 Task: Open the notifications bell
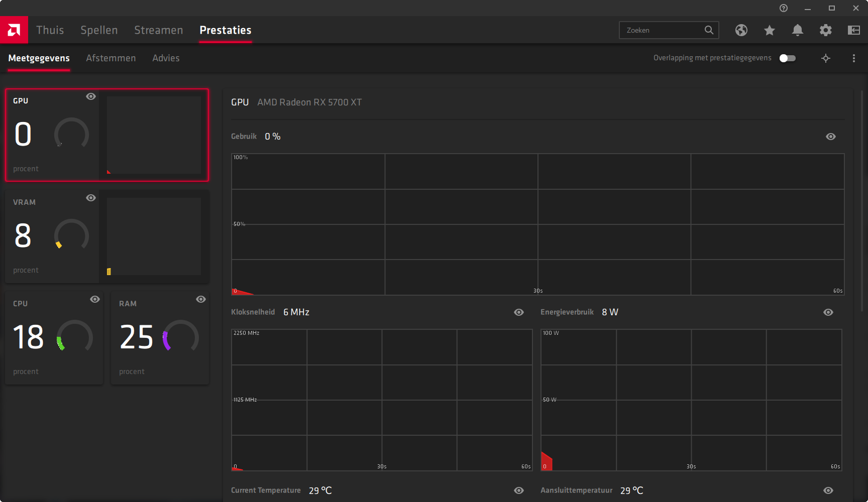point(798,30)
